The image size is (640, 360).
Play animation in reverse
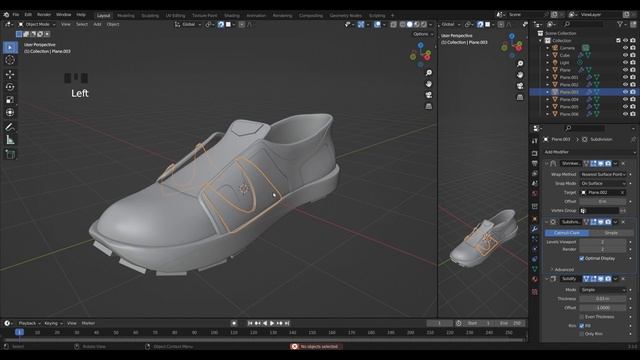click(x=265, y=323)
